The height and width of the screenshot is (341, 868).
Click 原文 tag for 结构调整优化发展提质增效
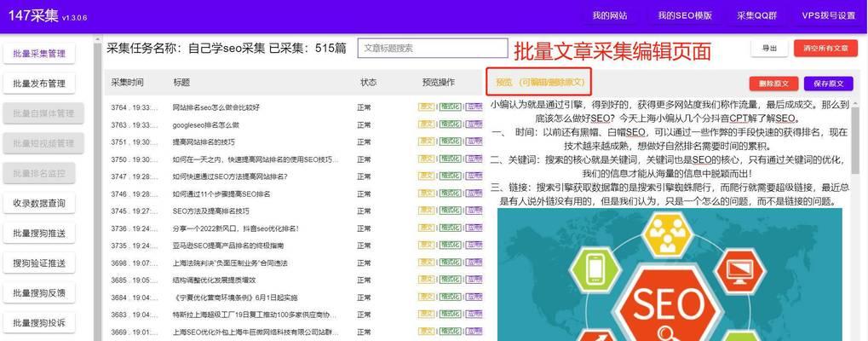pos(426,280)
